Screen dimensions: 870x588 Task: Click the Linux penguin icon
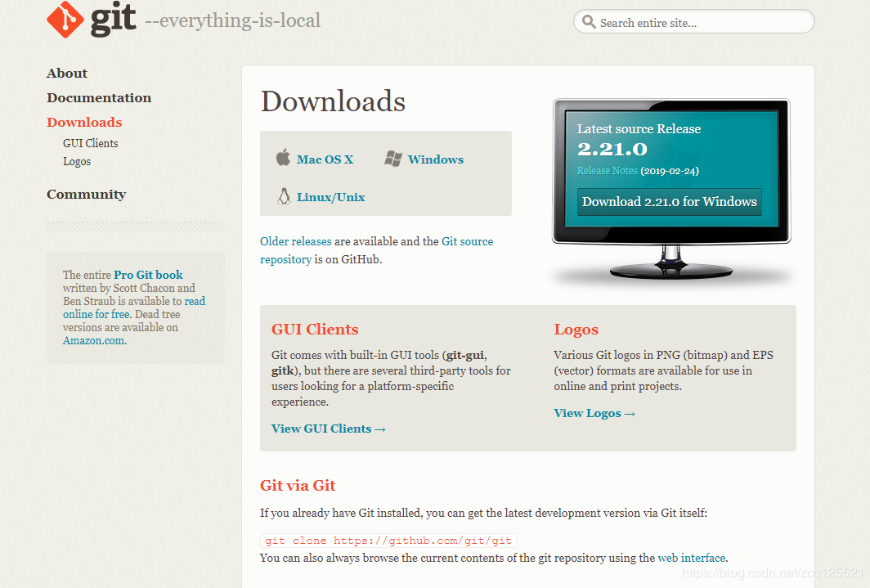pos(284,195)
